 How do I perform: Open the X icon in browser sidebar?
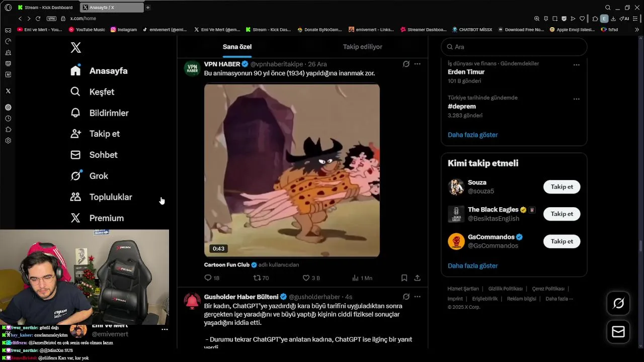coord(8,91)
